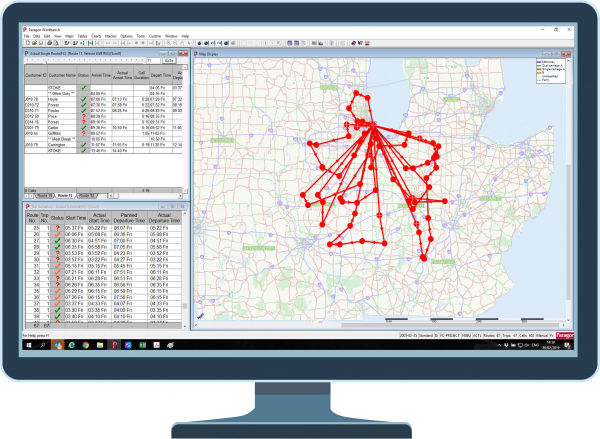Open the Tables menu
This screenshot has height=439, width=600.
(x=82, y=36)
